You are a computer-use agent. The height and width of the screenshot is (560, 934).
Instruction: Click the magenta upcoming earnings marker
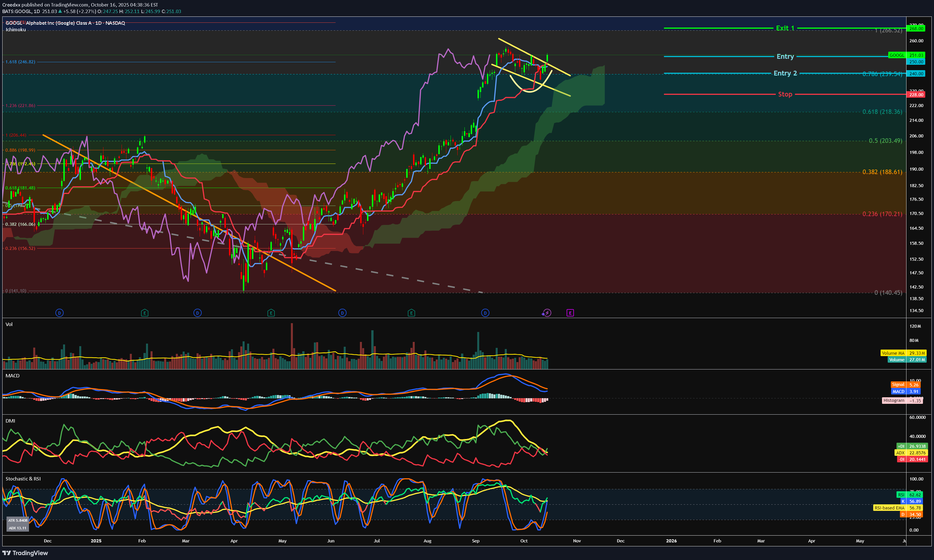(x=570, y=313)
